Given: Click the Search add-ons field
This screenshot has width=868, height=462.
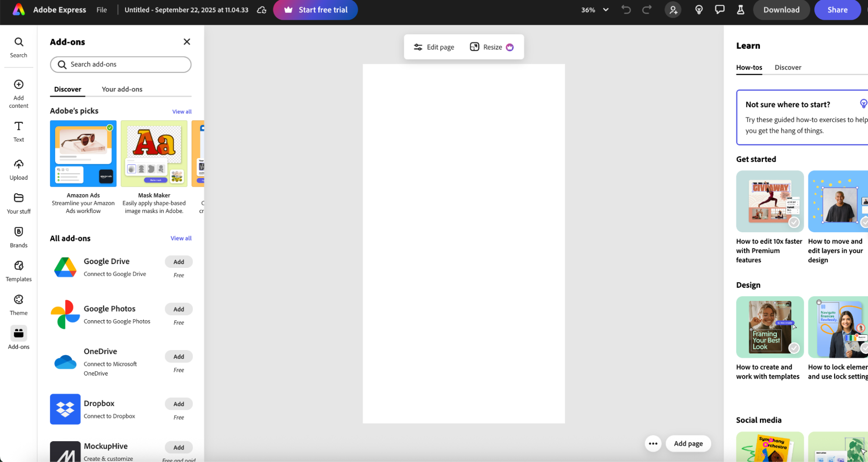Looking at the screenshot, I should 121,64.
